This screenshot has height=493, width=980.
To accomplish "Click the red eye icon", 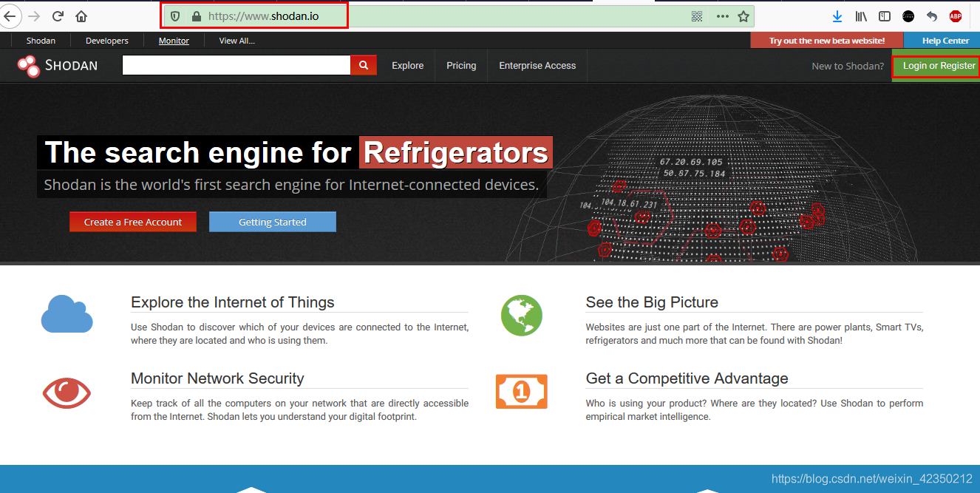I will click(67, 392).
